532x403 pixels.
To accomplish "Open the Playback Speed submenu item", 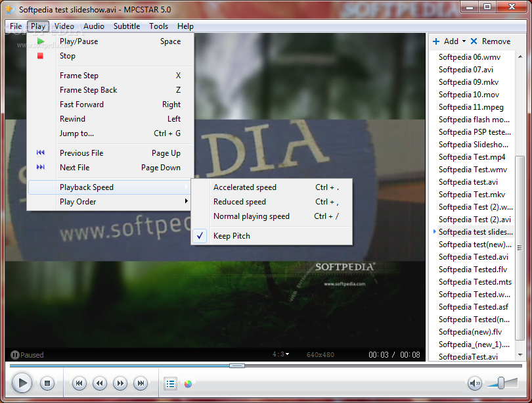I will (x=108, y=187).
